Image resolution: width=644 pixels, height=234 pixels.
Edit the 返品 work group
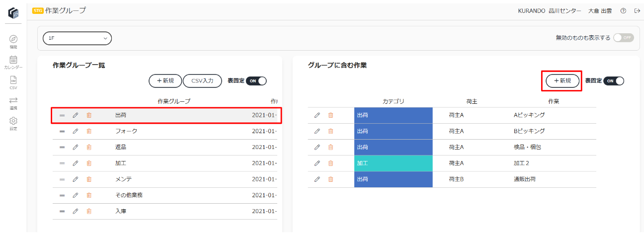point(76,147)
